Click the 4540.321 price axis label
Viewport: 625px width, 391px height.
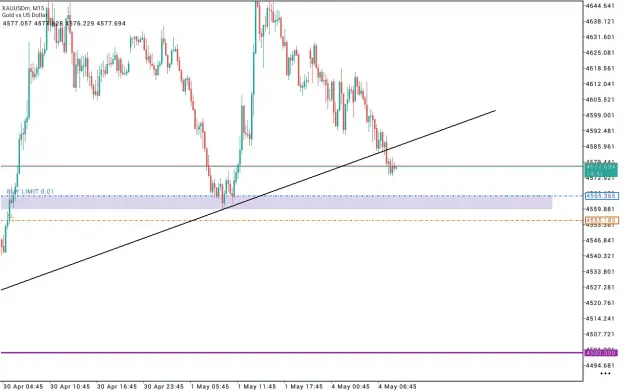tap(600, 256)
